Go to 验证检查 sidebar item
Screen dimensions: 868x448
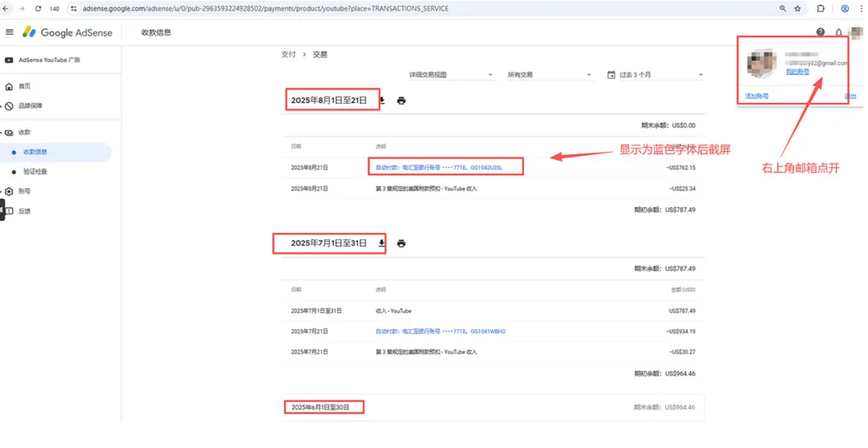(35, 172)
